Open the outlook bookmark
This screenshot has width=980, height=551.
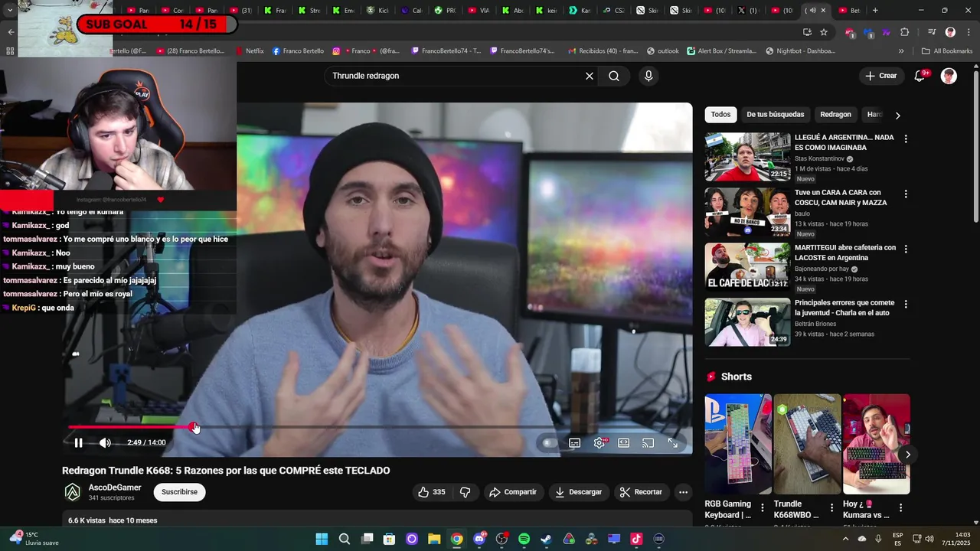pyautogui.click(x=663, y=51)
